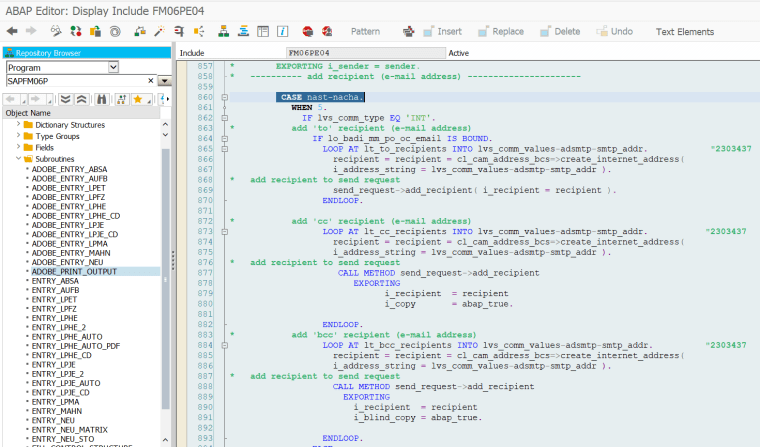Click the object tree vertical scrollbar thumb
760x447 pixels.
(x=165, y=279)
